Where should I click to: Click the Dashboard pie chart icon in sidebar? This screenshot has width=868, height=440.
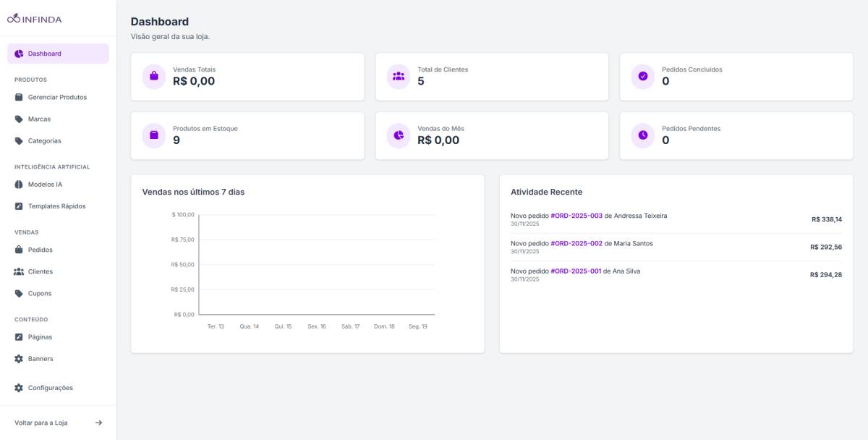19,54
